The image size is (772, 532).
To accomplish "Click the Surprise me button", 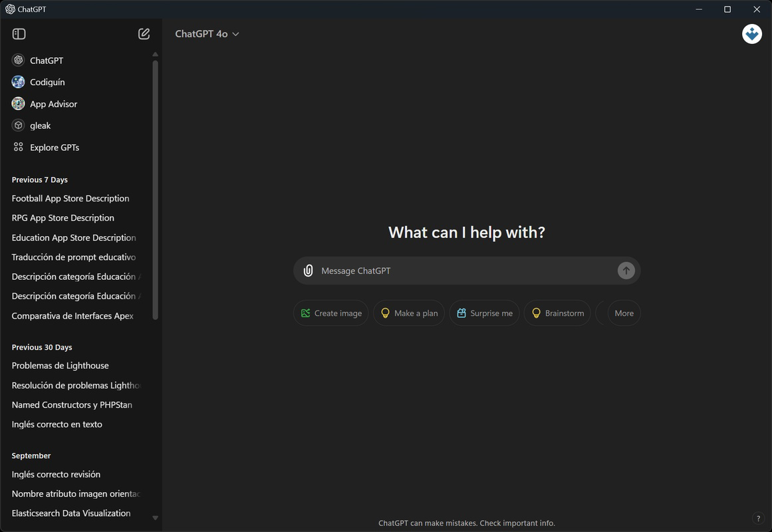I will point(484,313).
